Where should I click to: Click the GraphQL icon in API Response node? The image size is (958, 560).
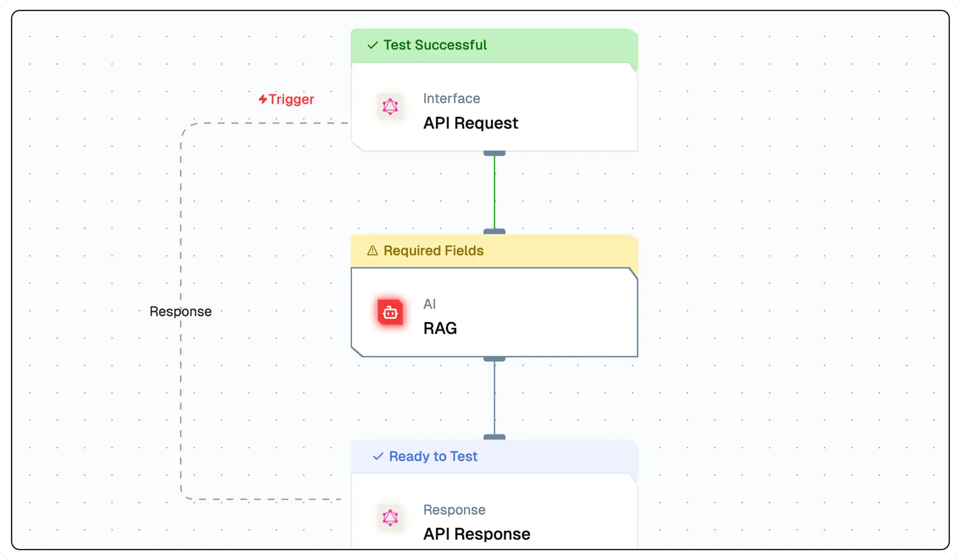(x=390, y=518)
